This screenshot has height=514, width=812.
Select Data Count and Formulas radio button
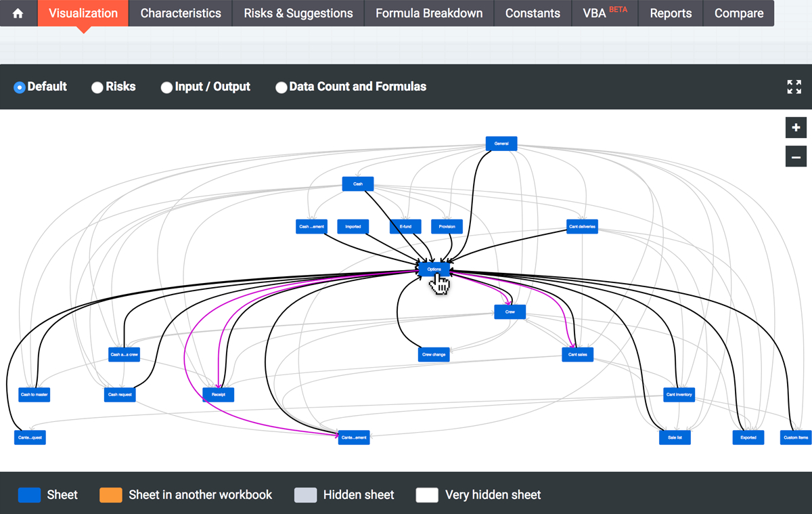tap(281, 87)
